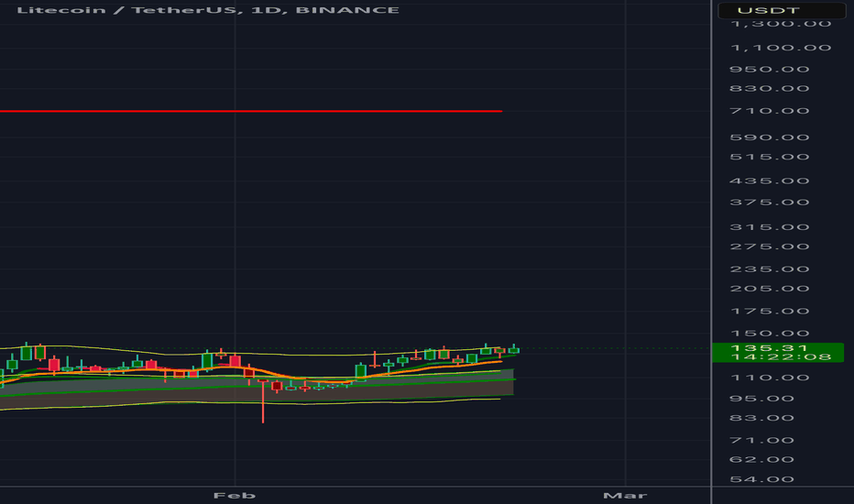The width and height of the screenshot is (854, 504).
Task: Click the candle countdown 14:22:08
Action: point(781,356)
